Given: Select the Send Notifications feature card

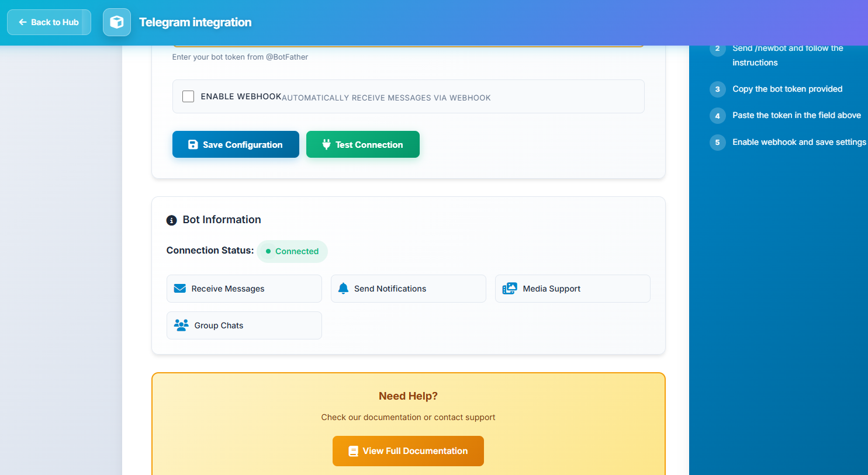Looking at the screenshot, I should click(x=408, y=289).
